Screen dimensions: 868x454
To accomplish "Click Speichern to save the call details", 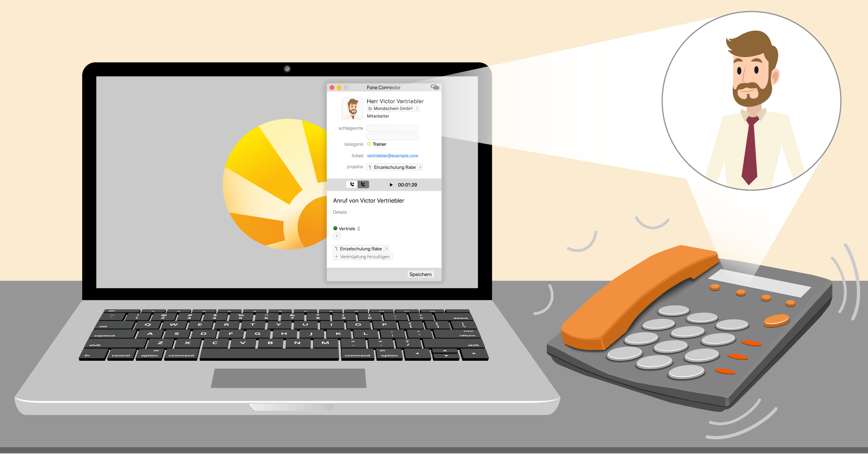I will [420, 274].
